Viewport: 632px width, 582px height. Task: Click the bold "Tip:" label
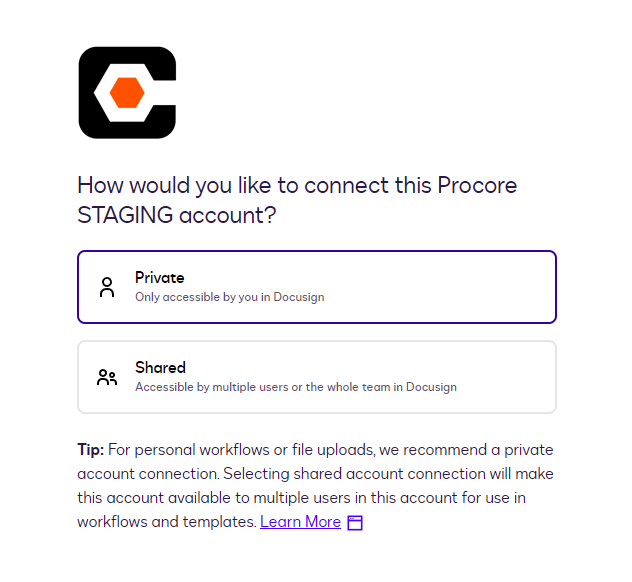pos(89,450)
